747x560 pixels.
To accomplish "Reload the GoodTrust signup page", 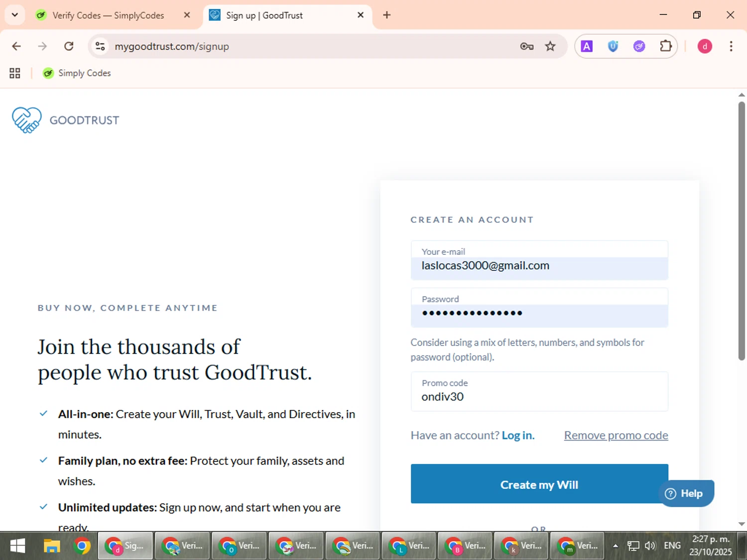I will pyautogui.click(x=69, y=46).
